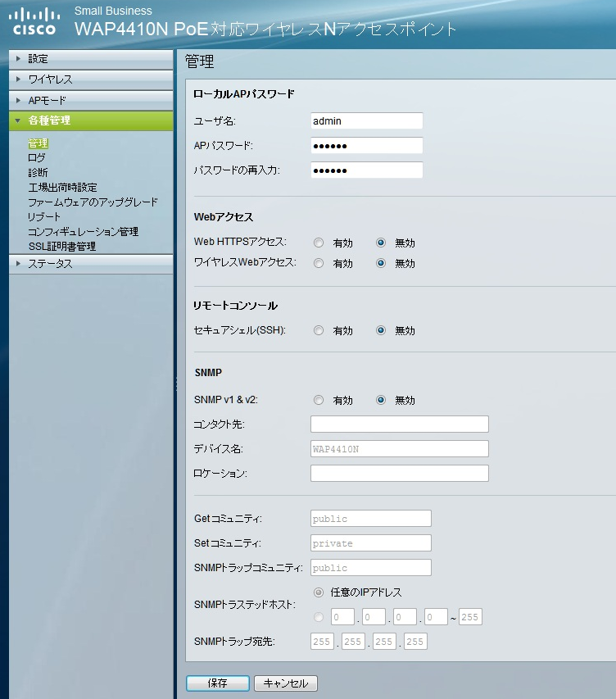
Task: Click the ローカルAPパスワード section title
Action: pos(244,94)
